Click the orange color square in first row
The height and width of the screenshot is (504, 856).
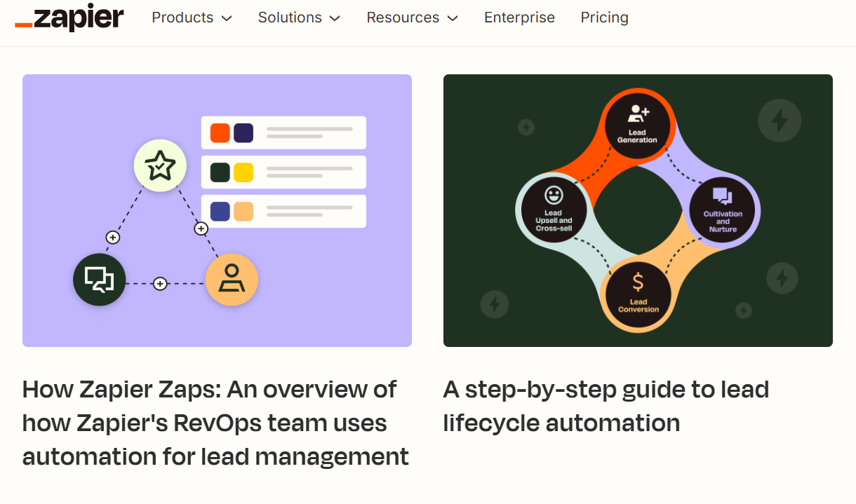pos(220,132)
